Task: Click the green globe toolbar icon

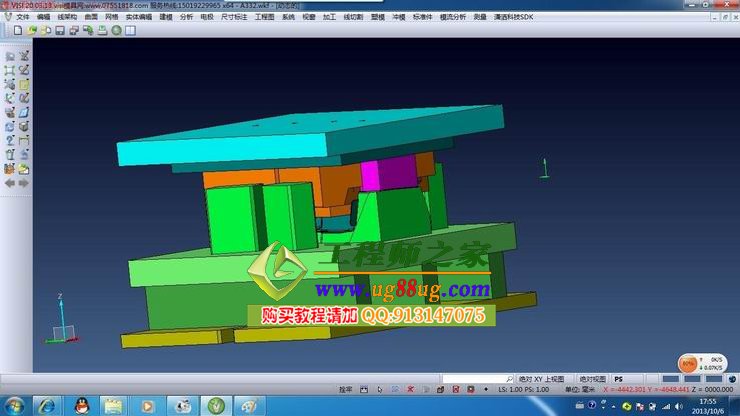Action: [x=117, y=30]
